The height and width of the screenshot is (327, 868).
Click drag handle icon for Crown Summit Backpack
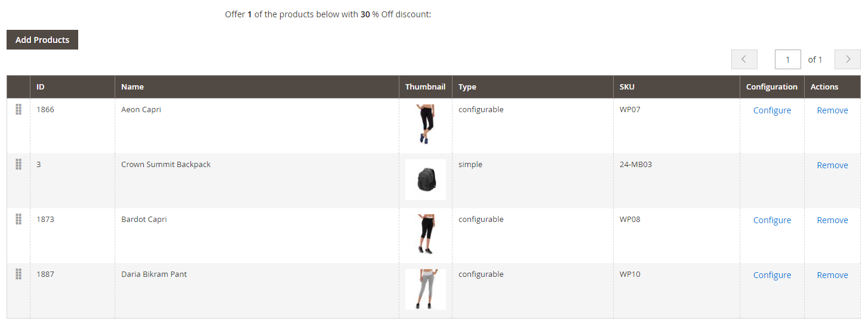[x=19, y=164]
